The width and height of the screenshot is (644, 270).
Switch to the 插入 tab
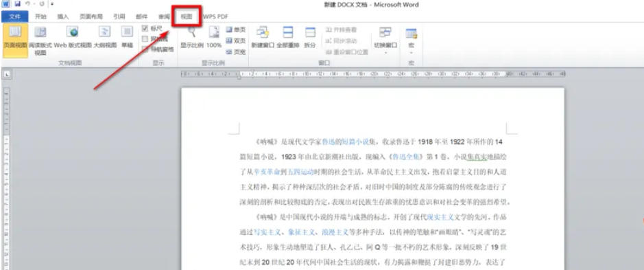[x=63, y=16]
